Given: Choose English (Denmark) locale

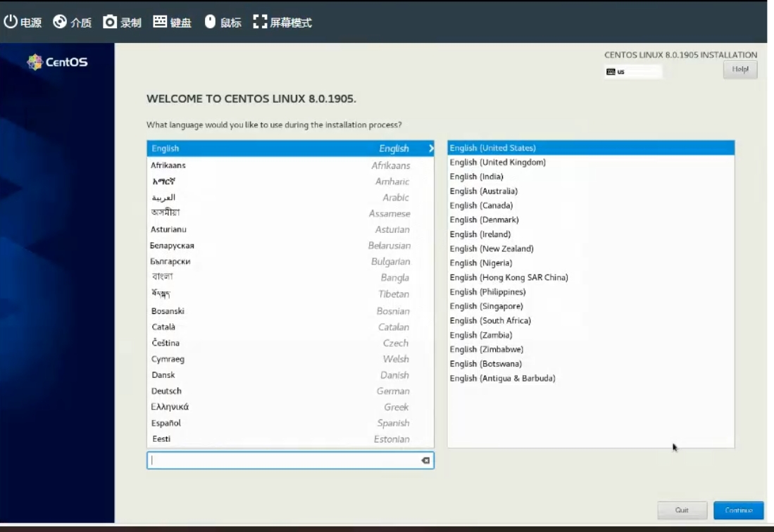Looking at the screenshot, I should (x=591, y=220).
